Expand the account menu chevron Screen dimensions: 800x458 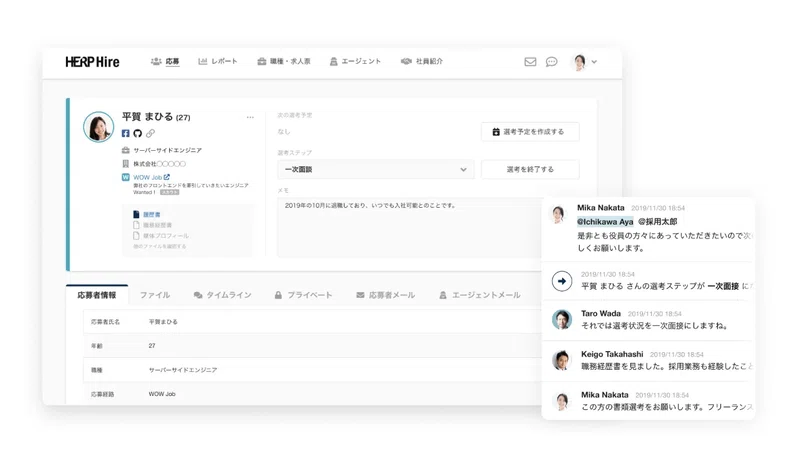(x=594, y=62)
